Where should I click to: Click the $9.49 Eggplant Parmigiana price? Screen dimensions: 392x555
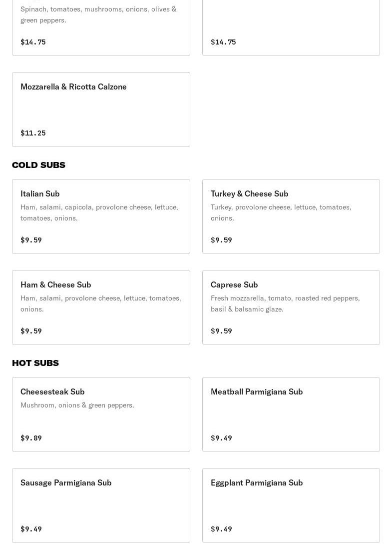coord(221,529)
